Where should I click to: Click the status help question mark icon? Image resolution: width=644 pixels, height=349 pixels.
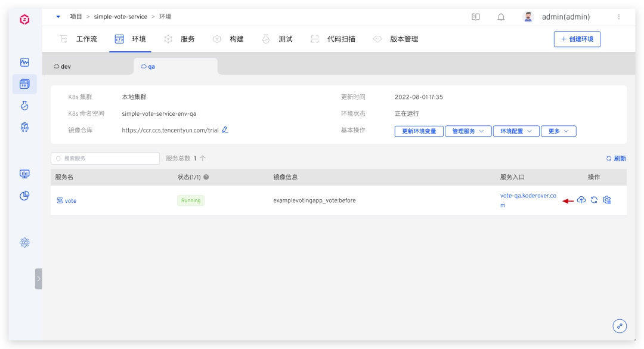(x=206, y=177)
